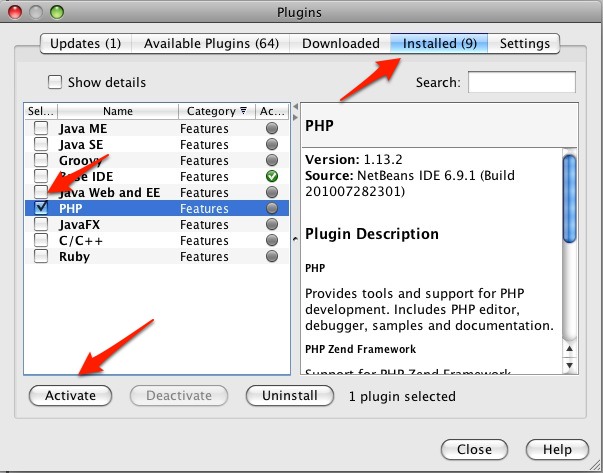
Task: Check the Java SE plugin checkbox
Action: (x=41, y=144)
